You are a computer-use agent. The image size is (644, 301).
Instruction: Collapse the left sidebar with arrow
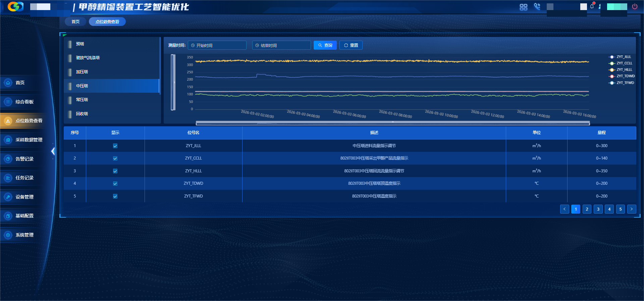53,152
